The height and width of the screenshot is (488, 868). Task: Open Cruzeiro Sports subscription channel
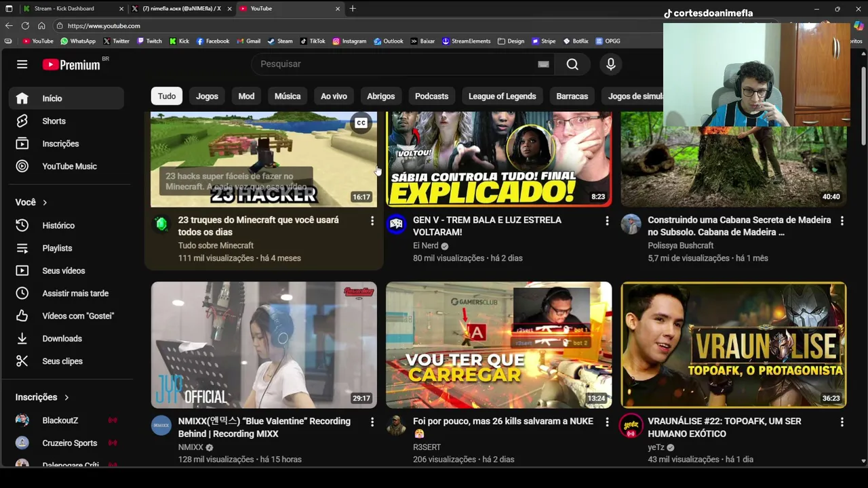pyautogui.click(x=66, y=443)
